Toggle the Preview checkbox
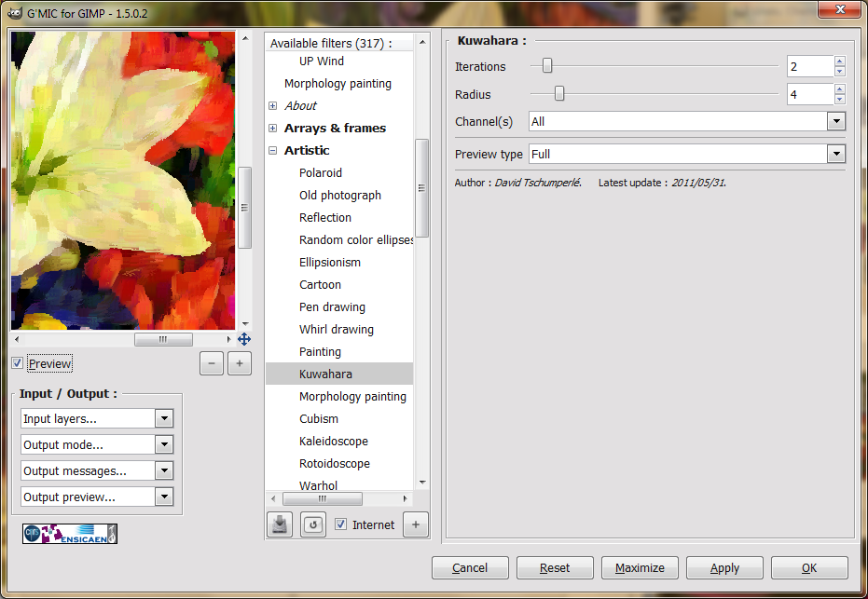The image size is (868, 599). 17,363
